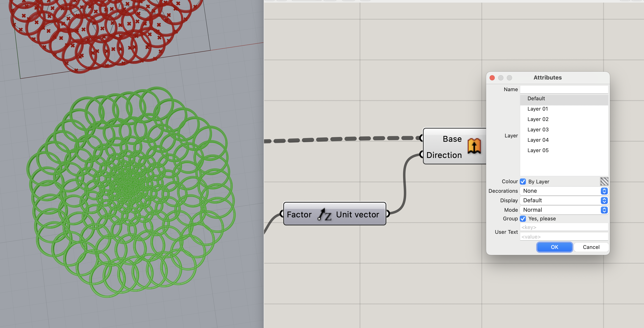Click the User Text key field
This screenshot has width=644, height=328.
[x=564, y=227]
